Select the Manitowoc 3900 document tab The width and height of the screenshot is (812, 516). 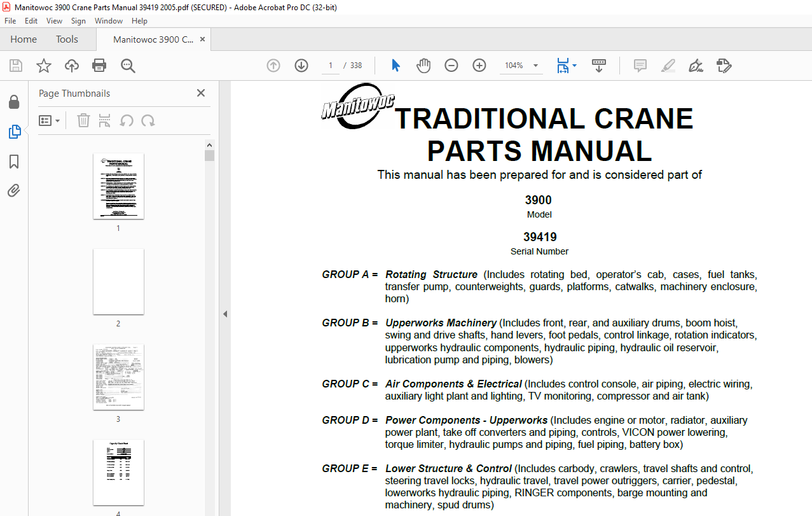(153, 39)
